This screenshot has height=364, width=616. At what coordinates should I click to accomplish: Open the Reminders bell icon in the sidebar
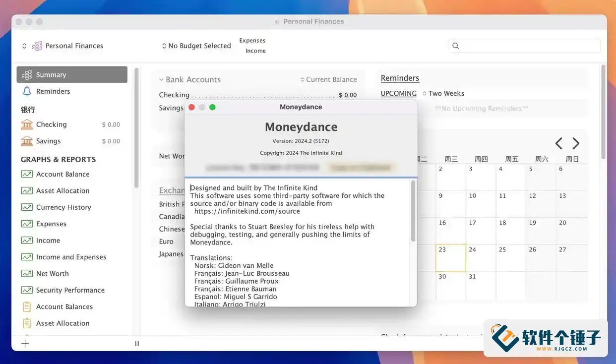coord(27,91)
